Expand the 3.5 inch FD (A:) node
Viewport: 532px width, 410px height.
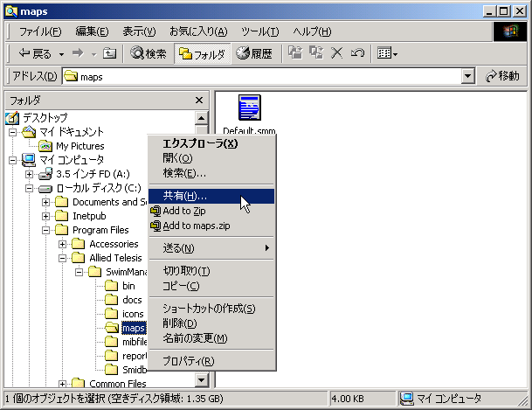[29, 174]
